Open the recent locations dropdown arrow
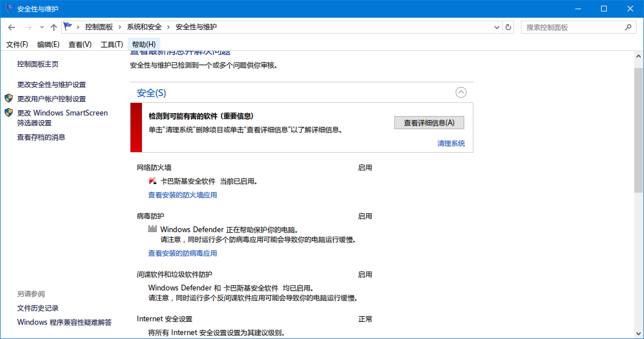The height and width of the screenshot is (339, 644). pyautogui.click(x=42, y=27)
